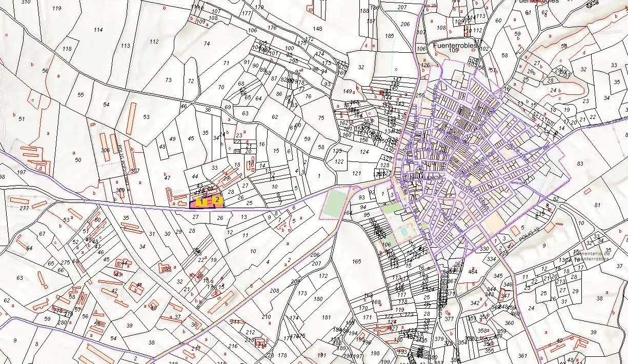Click parcel 307 on the map
The image size is (628, 364).
[135, 171]
